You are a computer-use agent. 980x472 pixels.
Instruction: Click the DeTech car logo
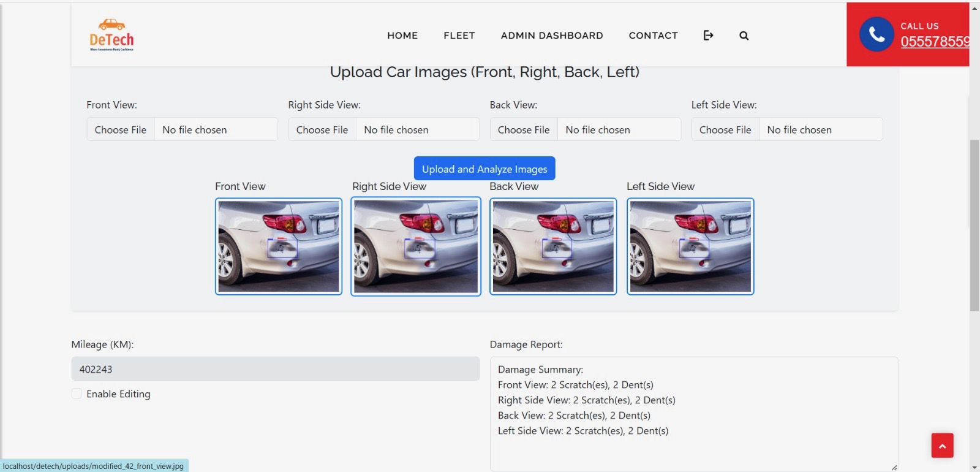pos(111,35)
